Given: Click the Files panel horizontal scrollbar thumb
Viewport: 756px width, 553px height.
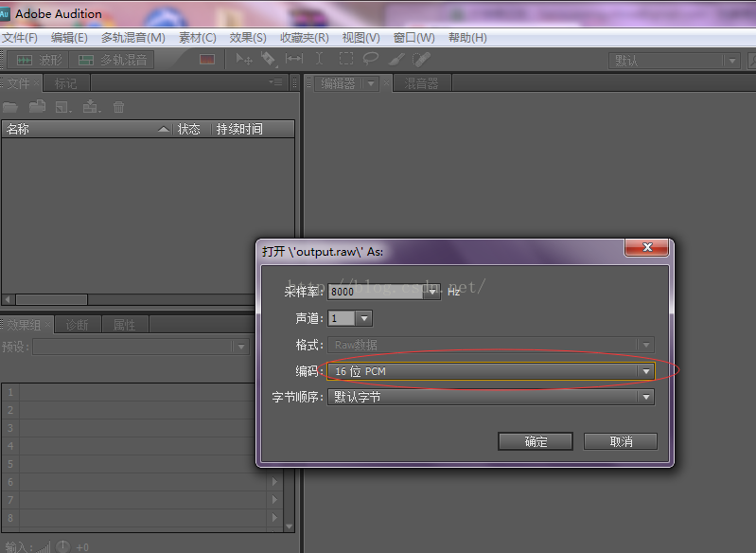Looking at the screenshot, I should [x=52, y=299].
